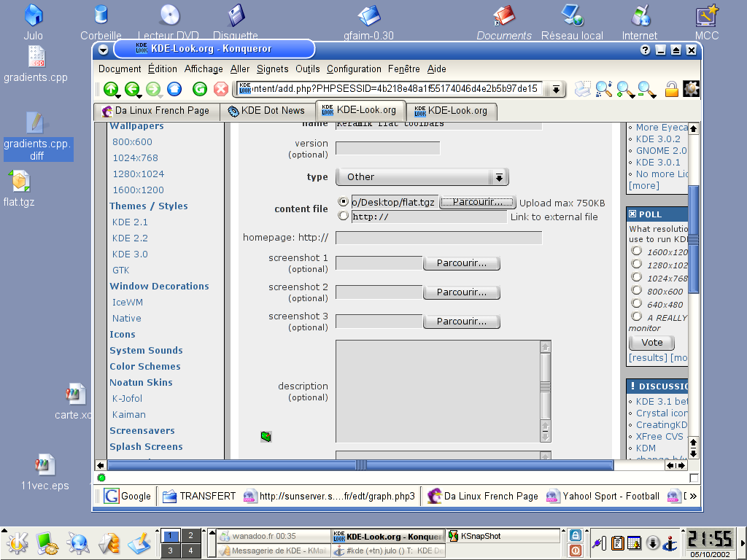Choose 1024x768 poll option
Screen dimensions: 747x560
click(636, 277)
